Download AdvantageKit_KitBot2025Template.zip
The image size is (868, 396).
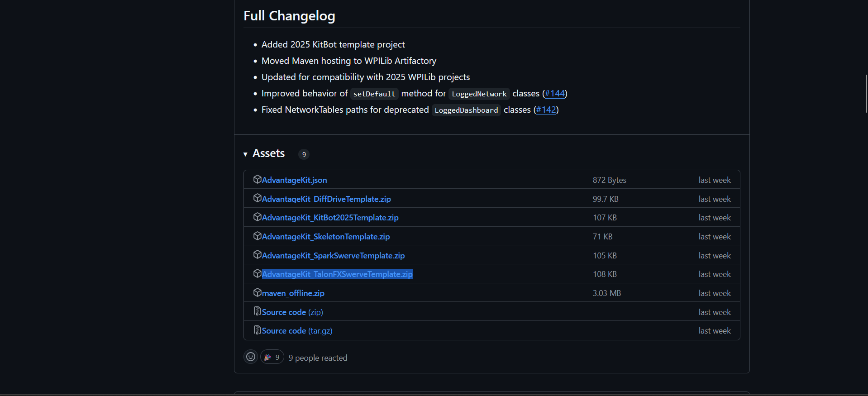click(x=330, y=218)
